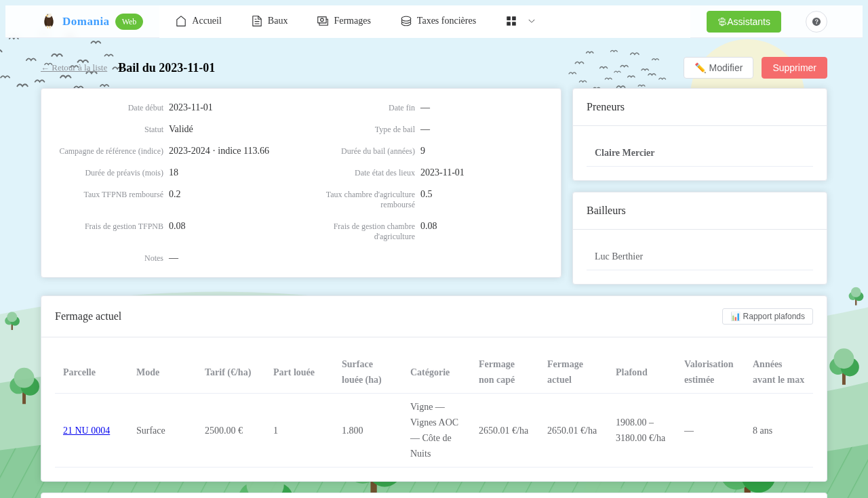Image resolution: width=868 pixels, height=498 pixels.
Task: Select bailleur Luc Berthier
Action: click(618, 257)
